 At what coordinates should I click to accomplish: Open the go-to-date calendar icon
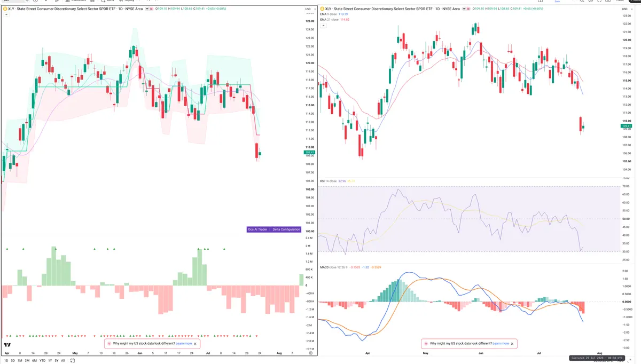72,361
